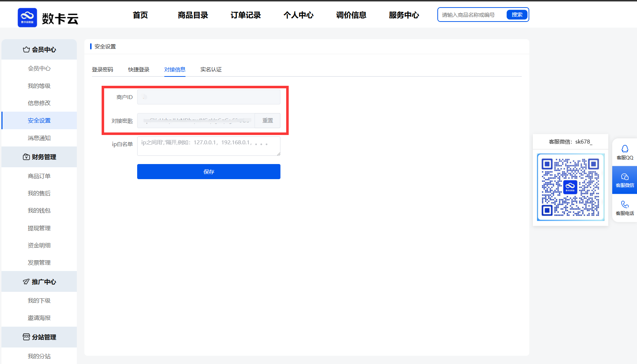Select the 快捷登录 tab

click(x=139, y=69)
